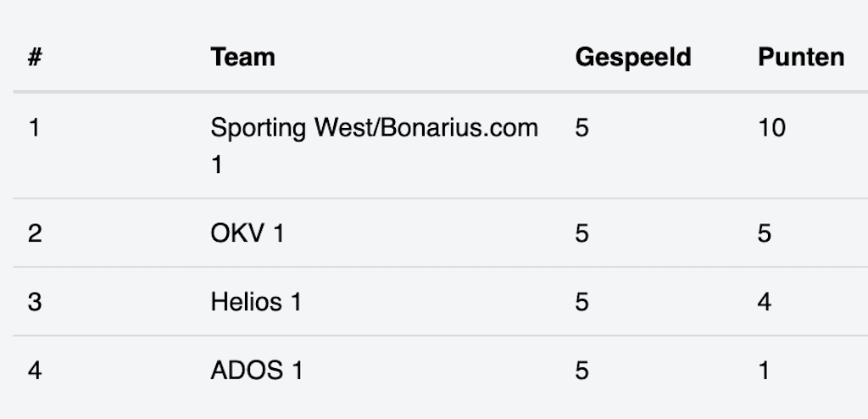Viewport: 868px width, 419px height.
Task: Click the "#" column header
Action: pyautogui.click(x=35, y=58)
